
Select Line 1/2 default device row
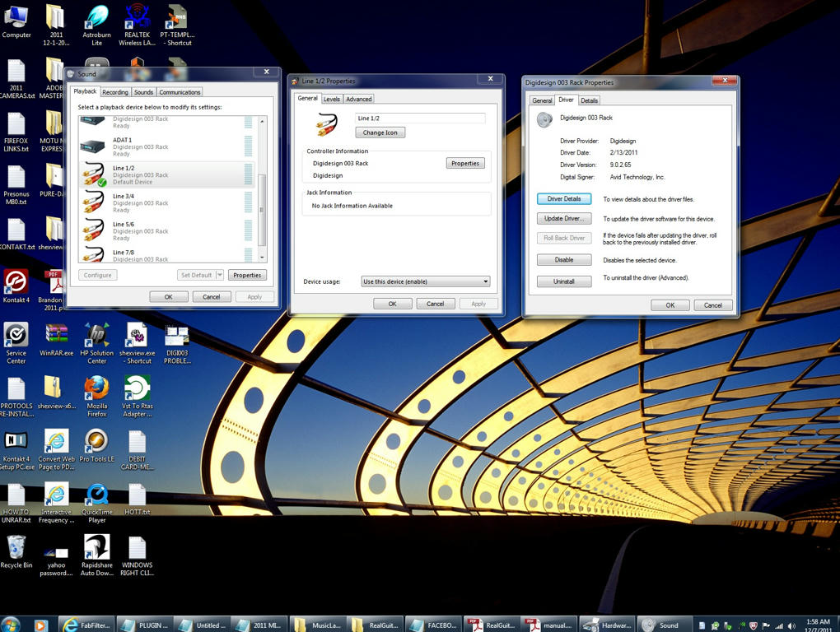pos(166,174)
